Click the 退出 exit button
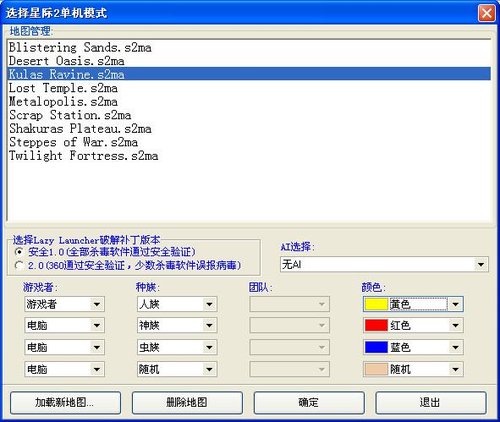 coord(431,403)
